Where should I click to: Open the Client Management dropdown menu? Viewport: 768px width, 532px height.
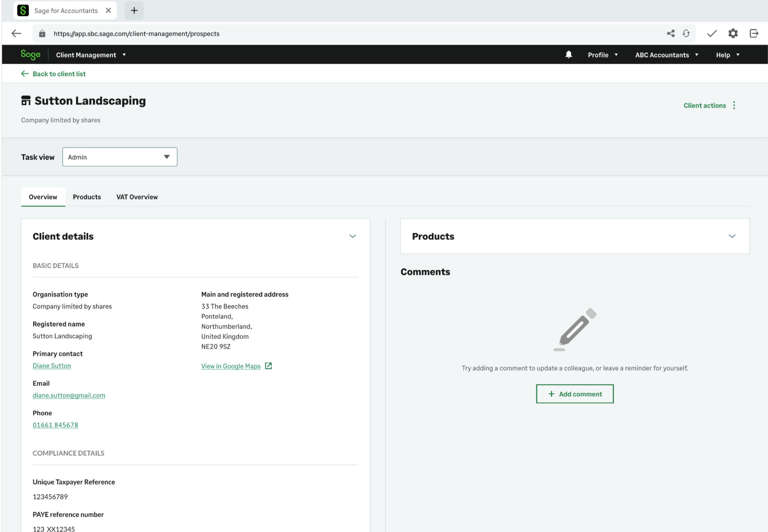click(x=91, y=55)
